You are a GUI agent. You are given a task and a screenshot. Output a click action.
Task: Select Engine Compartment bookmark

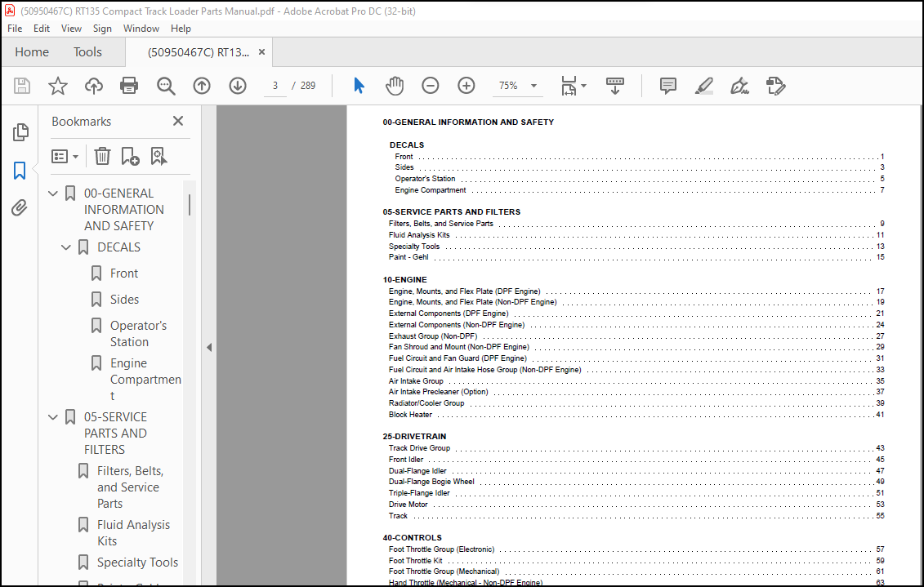pyautogui.click(x=145, y=379)
